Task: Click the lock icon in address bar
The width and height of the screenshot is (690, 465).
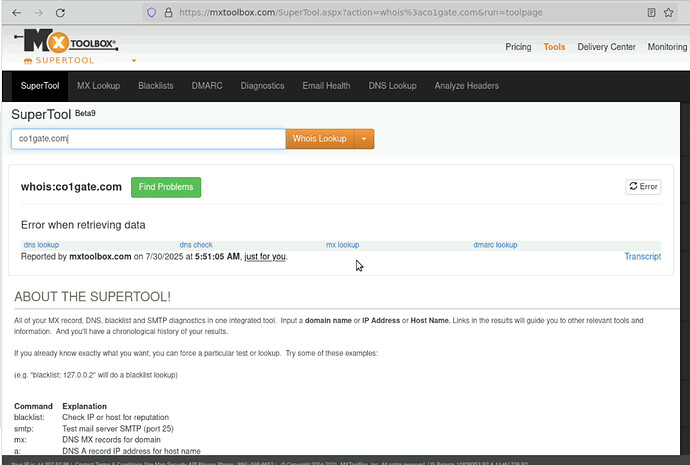Action: [x=168, y=13]
